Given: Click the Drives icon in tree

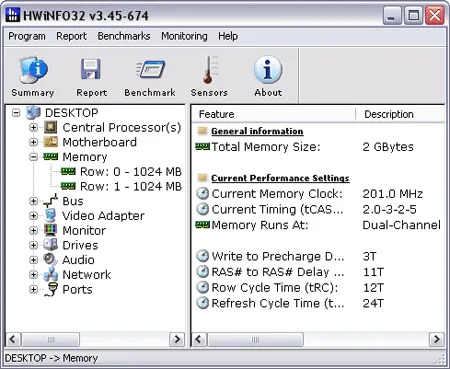Looking at the screenshot, I should click(x=51, y=245).
